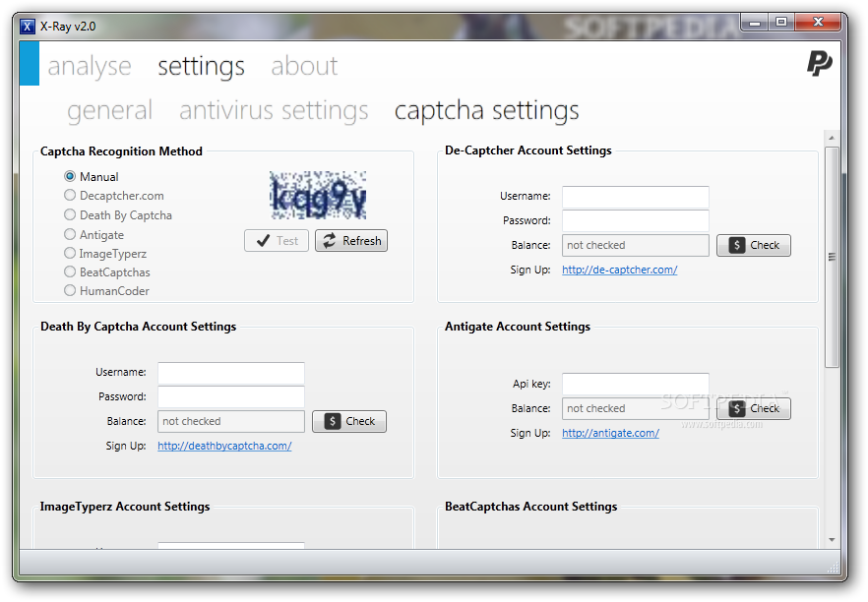Click the captcha sample image

click(318, 195)
